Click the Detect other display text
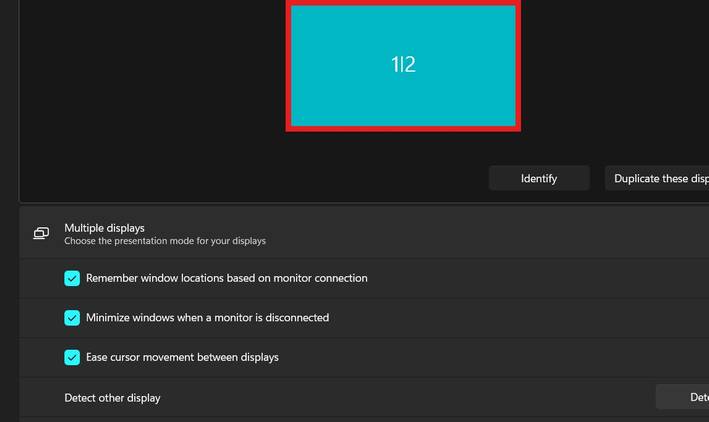This screenshot has width=709, height=422. (x=112, y=398)
